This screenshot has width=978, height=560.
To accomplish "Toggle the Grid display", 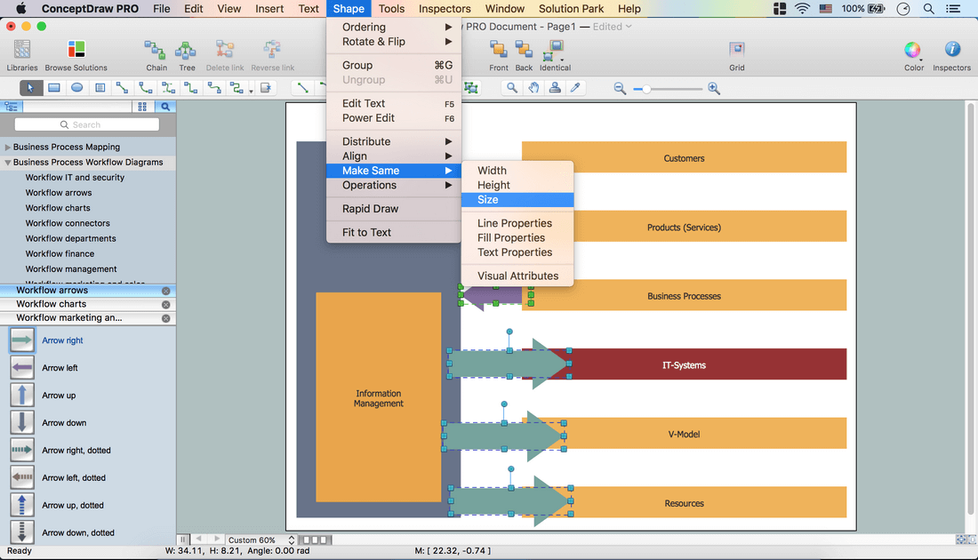I will (x=737, y=55).
